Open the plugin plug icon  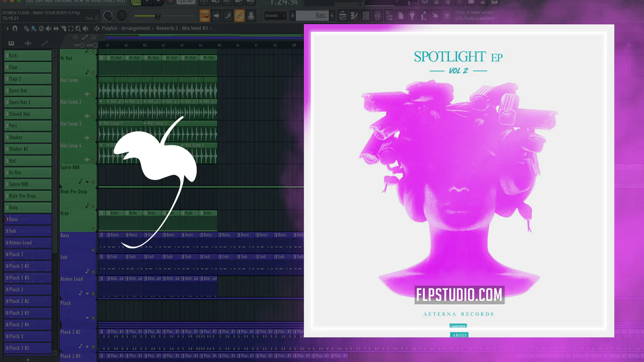[413, 16]
